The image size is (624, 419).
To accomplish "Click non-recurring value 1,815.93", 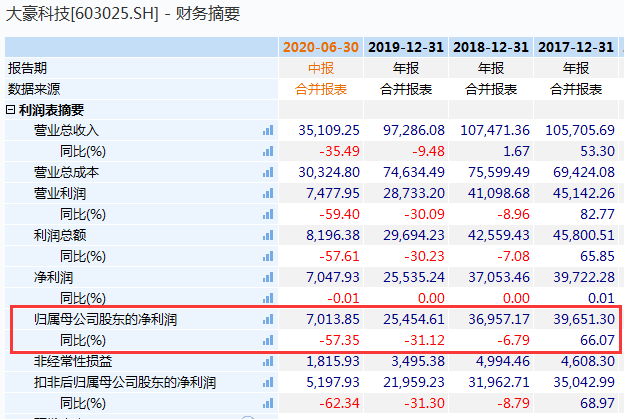I will click(x=333, y=361).
